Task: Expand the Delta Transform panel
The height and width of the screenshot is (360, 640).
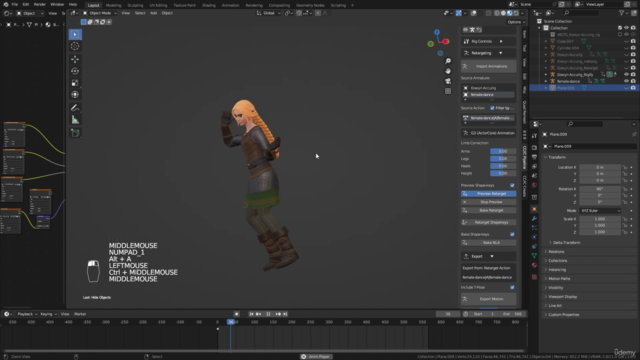Action: [566, 242]
